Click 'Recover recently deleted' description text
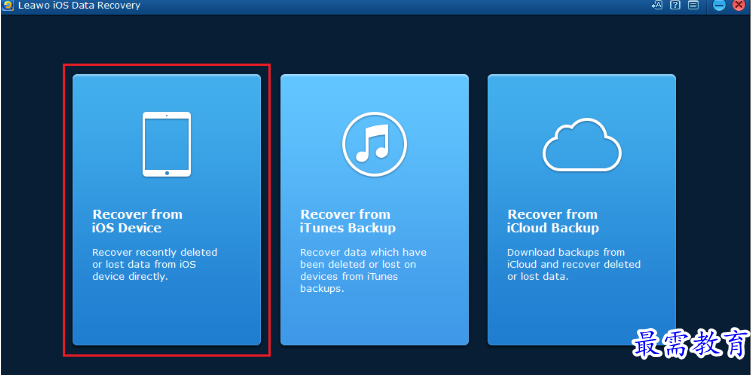 click(x=155, y=252)
